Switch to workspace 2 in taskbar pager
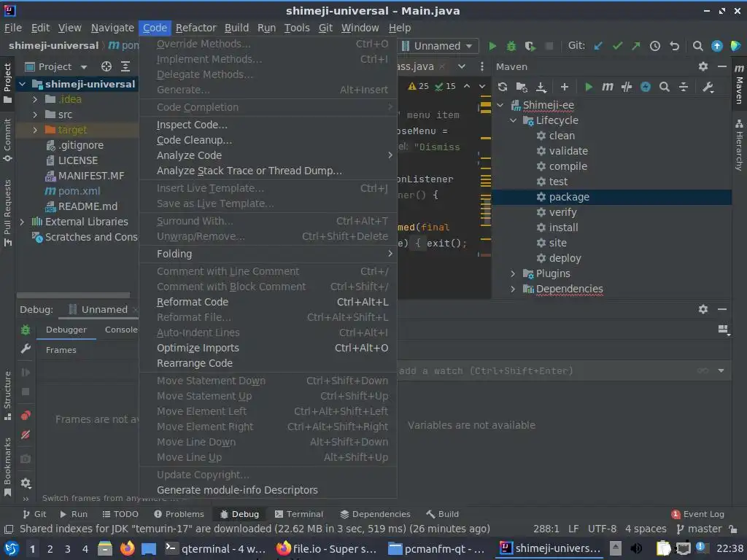This screenshot has height=560, width=747. pos(50,548)
